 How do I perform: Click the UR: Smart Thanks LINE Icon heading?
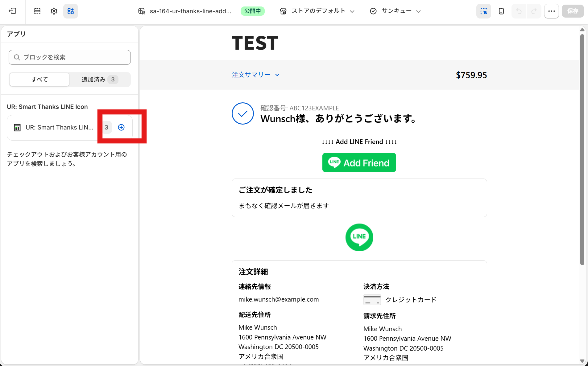pyautogui.click(x=47, y=107)
